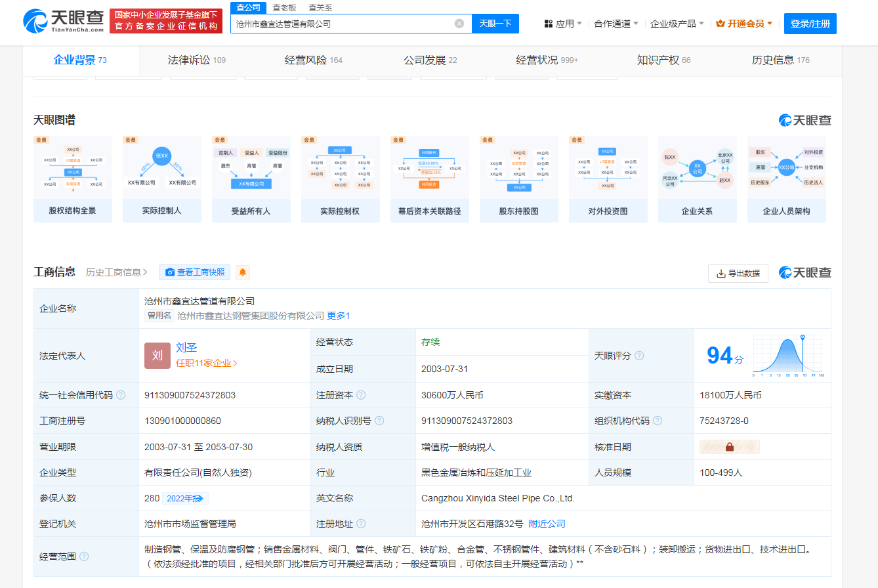Open the 实际控制权 graph card
Viewport: 878px width, 588px height.
click(341, 179)
